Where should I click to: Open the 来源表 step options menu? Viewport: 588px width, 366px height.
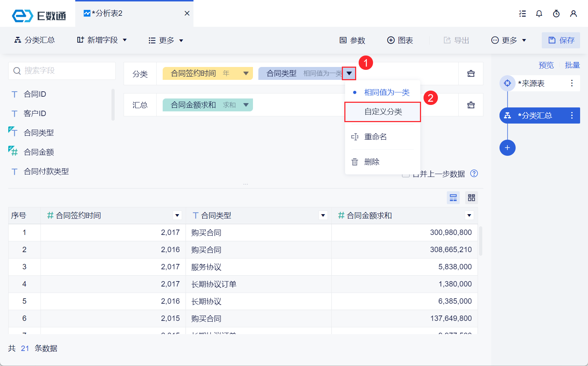(x=572, y=83)
